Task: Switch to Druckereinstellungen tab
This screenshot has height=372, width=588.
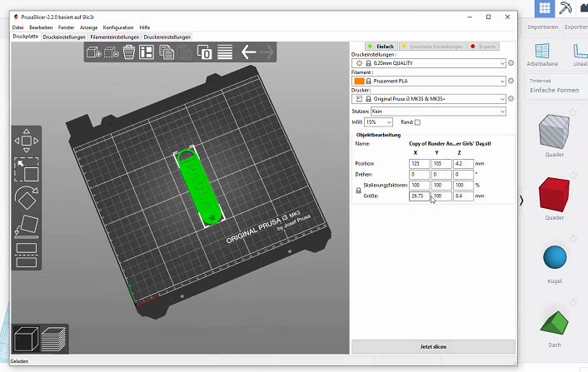Action: pos(167,37)
